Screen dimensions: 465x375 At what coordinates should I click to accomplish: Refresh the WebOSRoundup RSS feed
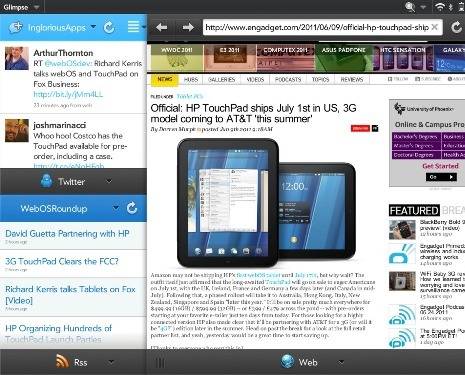132,208
